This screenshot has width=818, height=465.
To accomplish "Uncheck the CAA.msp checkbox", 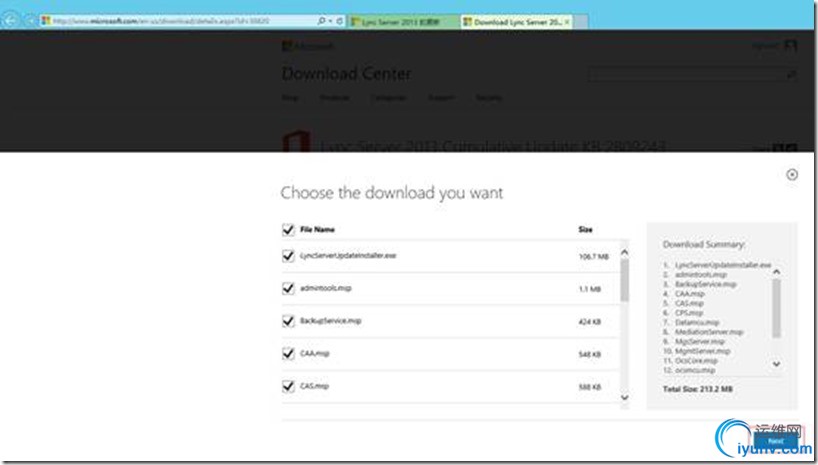I will coord(288,354).
